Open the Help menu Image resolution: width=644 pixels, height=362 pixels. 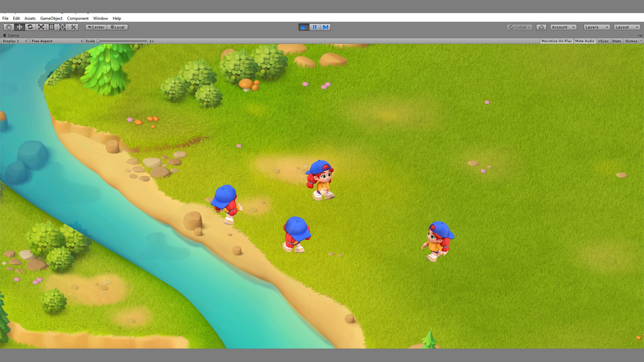(x=117, y=18)
